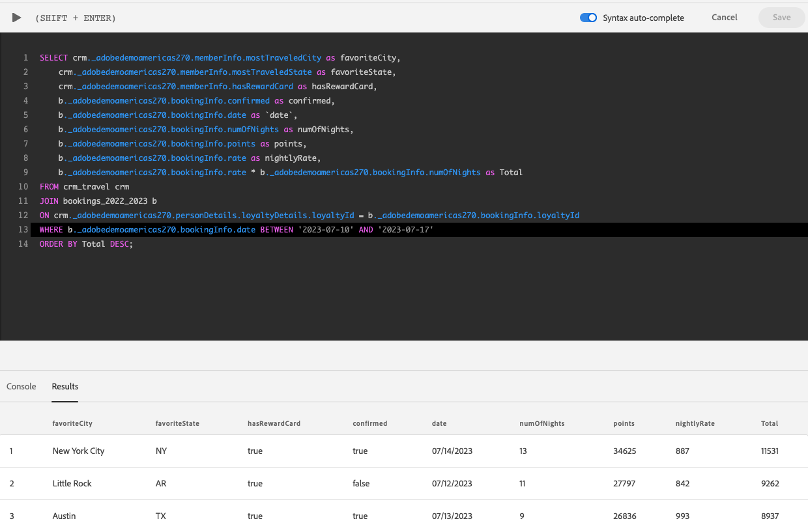Click the ORDER BY Total DESC line
The image size is (808, 532).
[x=86, y=244]
